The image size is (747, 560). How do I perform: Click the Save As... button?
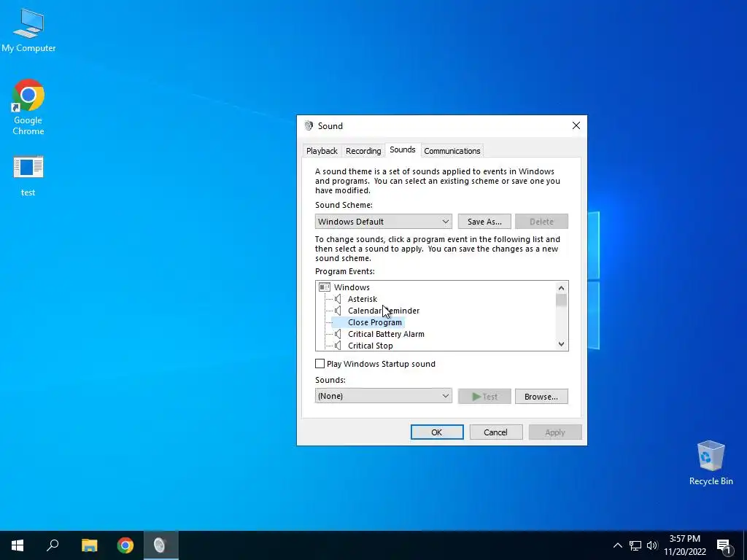[x=484, y=222]
